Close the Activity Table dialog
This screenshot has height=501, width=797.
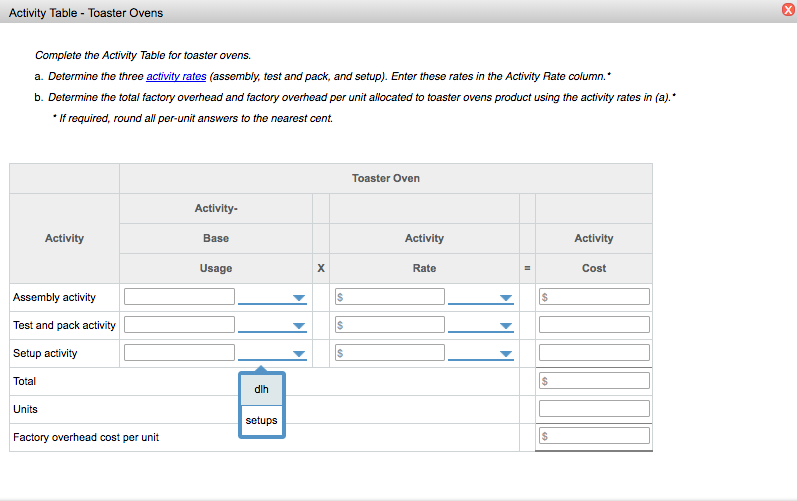click(788, 10)
